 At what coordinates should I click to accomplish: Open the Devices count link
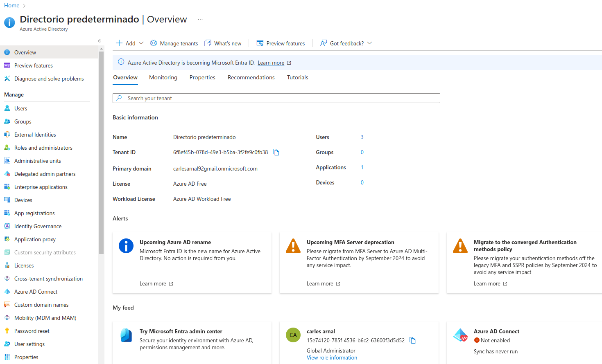click(x=362, y=182)
